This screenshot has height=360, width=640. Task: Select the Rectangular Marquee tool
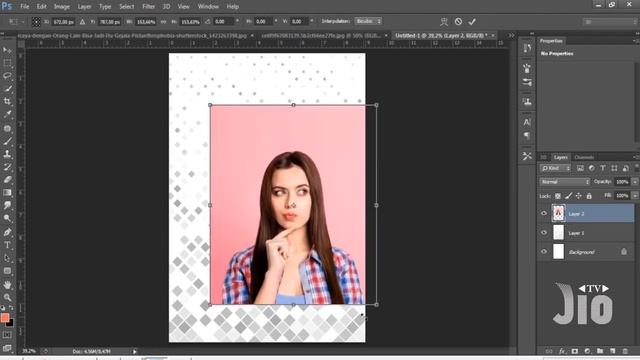point(7,63)
